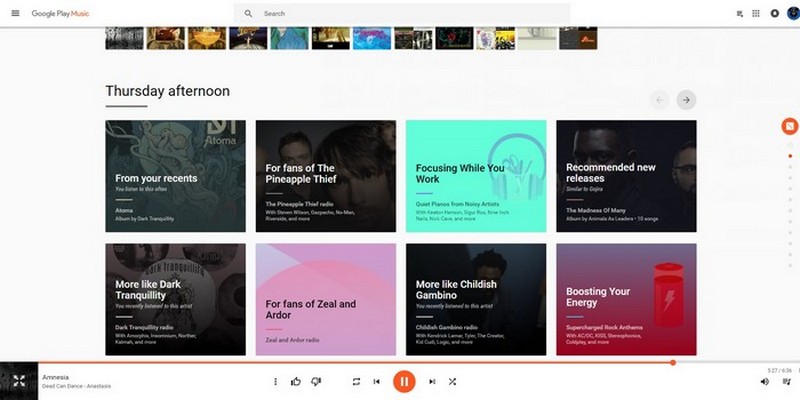
Task: Give the song a thumbs down
Action: (x=316, y=382)
